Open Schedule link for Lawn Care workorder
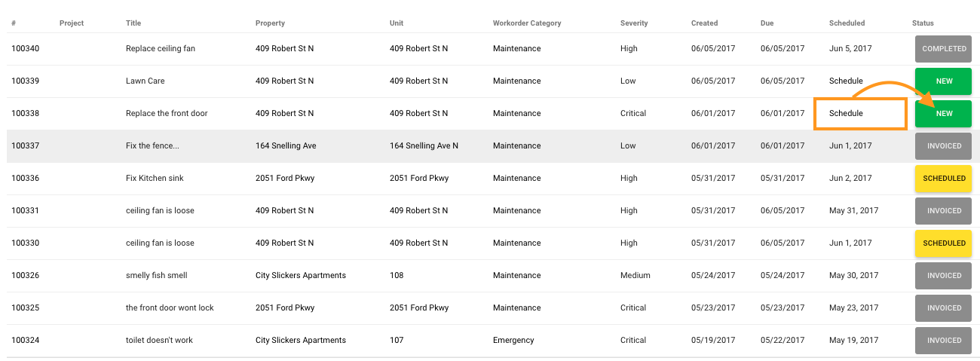This screenshot has height=361, width=980. [x=846, y=81]
